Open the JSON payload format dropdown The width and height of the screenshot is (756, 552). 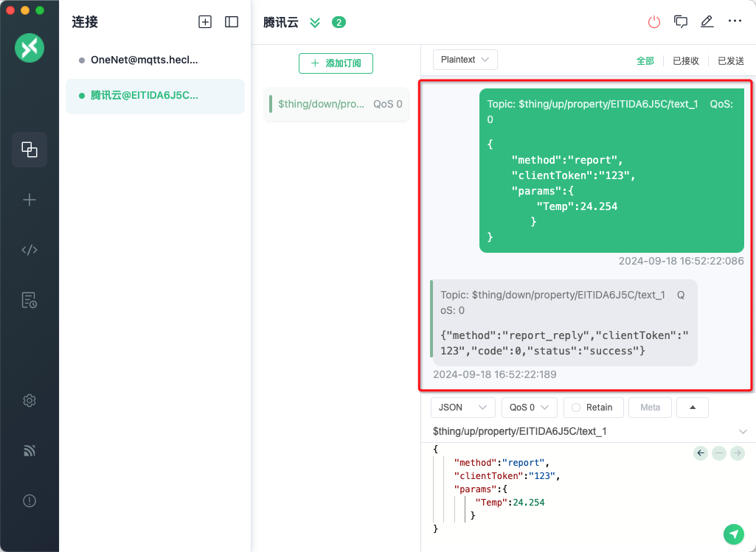(462, 408)
